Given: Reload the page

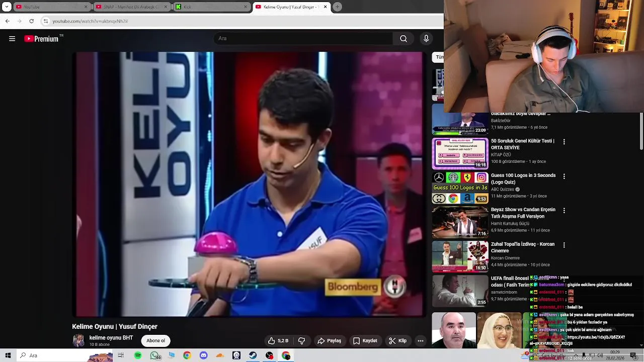Looking at the screenshot, I should (x=31, y=21).
